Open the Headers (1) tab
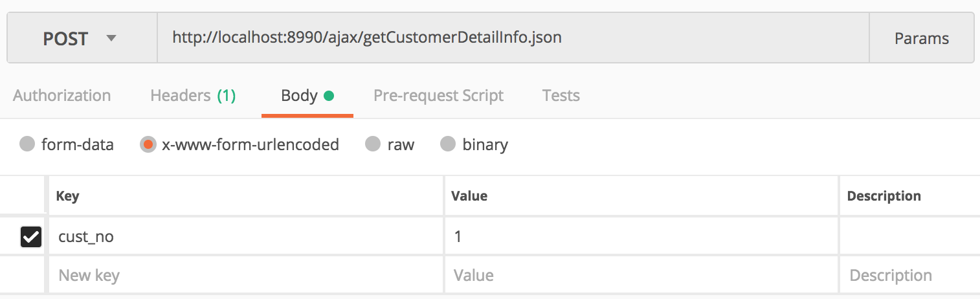Image resolution: width=980 pixels, height=299 pixels. pyautogui.click(x=193, y=96)
